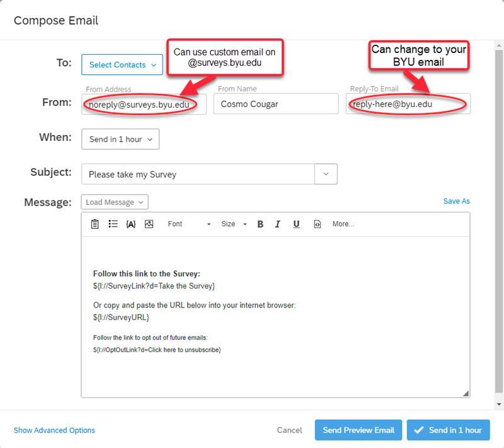Toggle bold formatting
Viewport: 504px width, 448px height.
pyautogui.click(x=260, y=224)
